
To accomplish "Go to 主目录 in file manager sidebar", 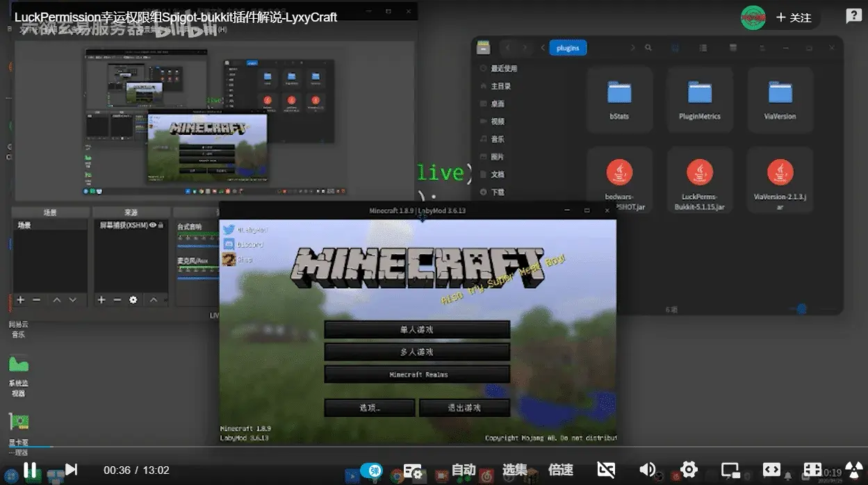I will pos(496,86).
